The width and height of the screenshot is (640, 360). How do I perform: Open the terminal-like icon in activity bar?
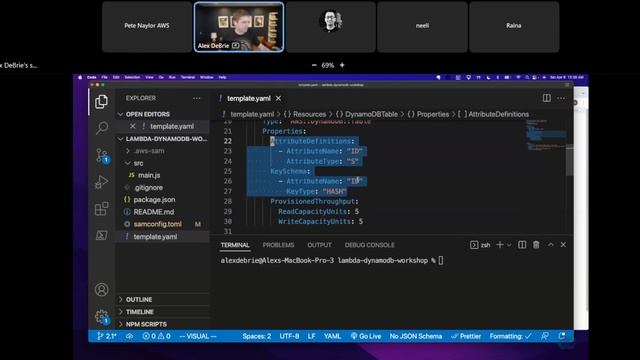(x=102, y=235)
